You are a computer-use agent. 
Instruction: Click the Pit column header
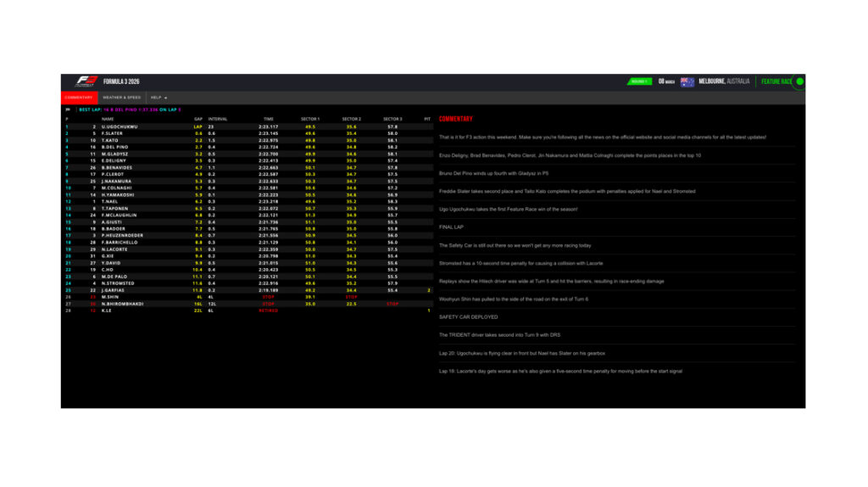[427, 119]
